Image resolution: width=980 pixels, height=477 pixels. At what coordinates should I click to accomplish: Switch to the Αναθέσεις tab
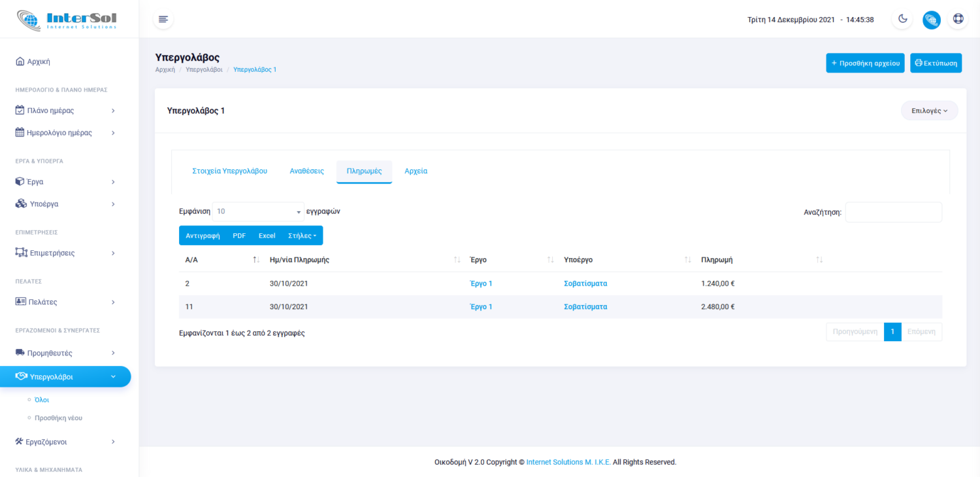(x=306, y=171)
